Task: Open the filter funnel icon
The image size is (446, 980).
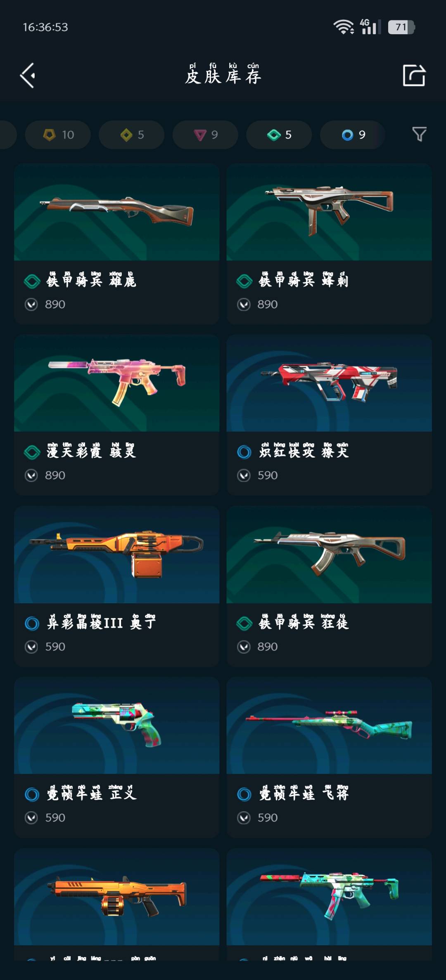Action: [x=419, y=134]
